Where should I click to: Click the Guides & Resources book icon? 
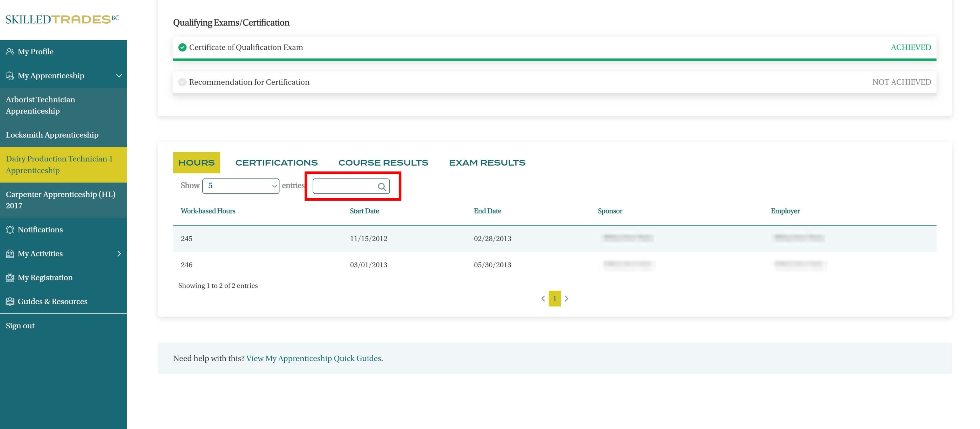[10, 302]
